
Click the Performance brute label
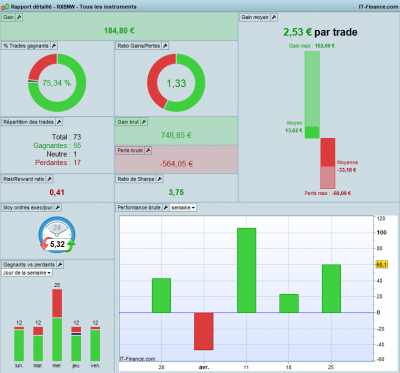139,207
